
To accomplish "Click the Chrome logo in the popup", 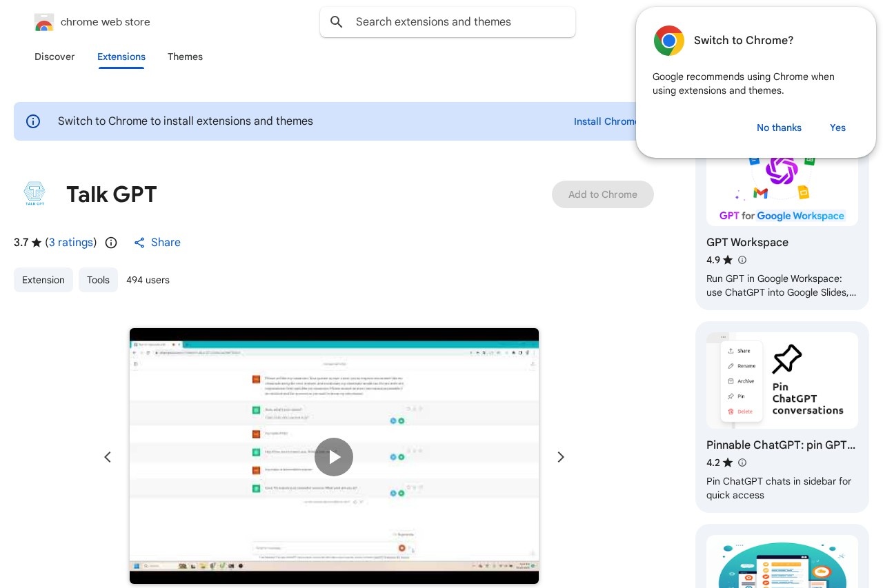I will (668, 41).
